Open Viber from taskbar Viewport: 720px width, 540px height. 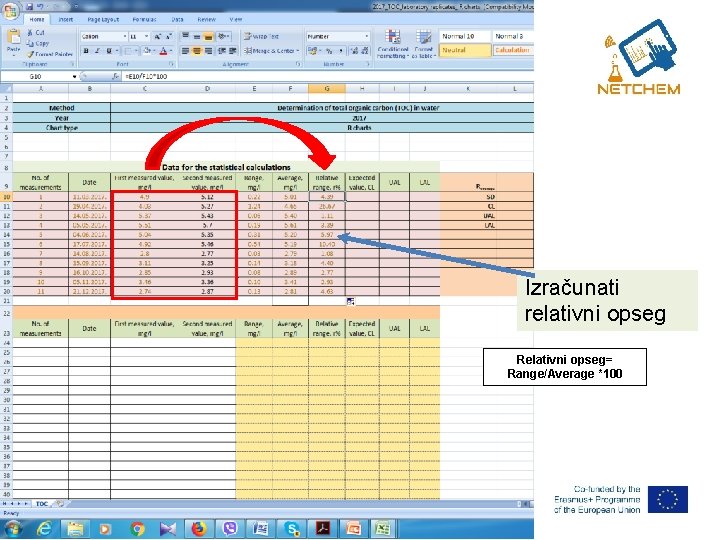[x=229, y=529]
